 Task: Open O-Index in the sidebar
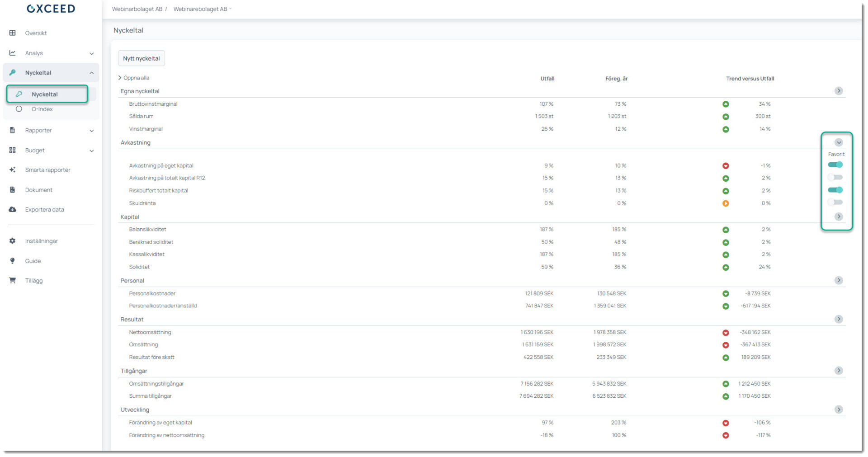tap(42, 109)
